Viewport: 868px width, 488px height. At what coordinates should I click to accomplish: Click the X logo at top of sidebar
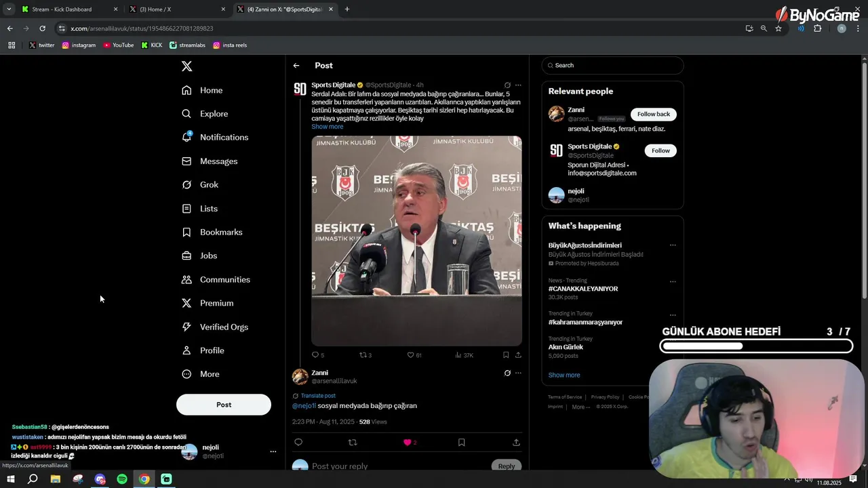click(187, 66)
